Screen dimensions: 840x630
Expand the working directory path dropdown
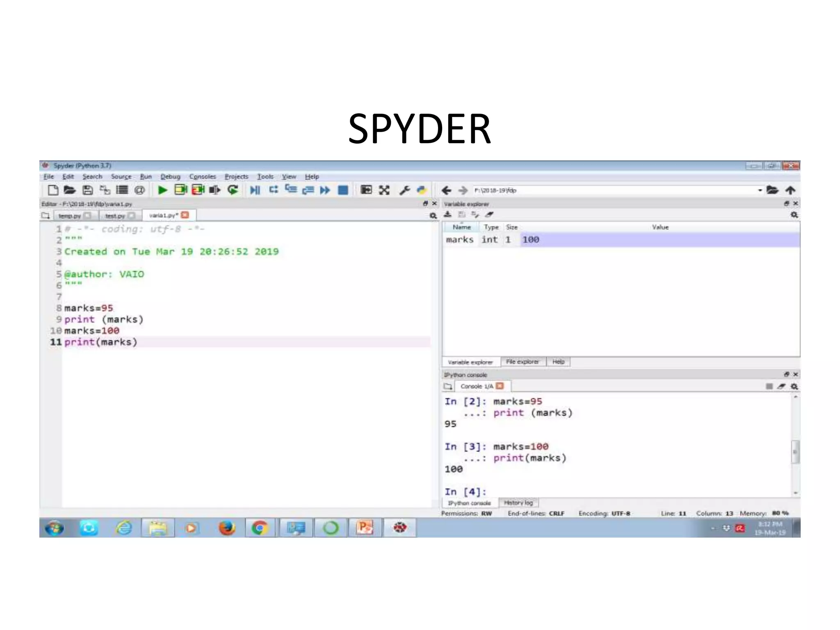pyautogui.click(x=760, y=190)
